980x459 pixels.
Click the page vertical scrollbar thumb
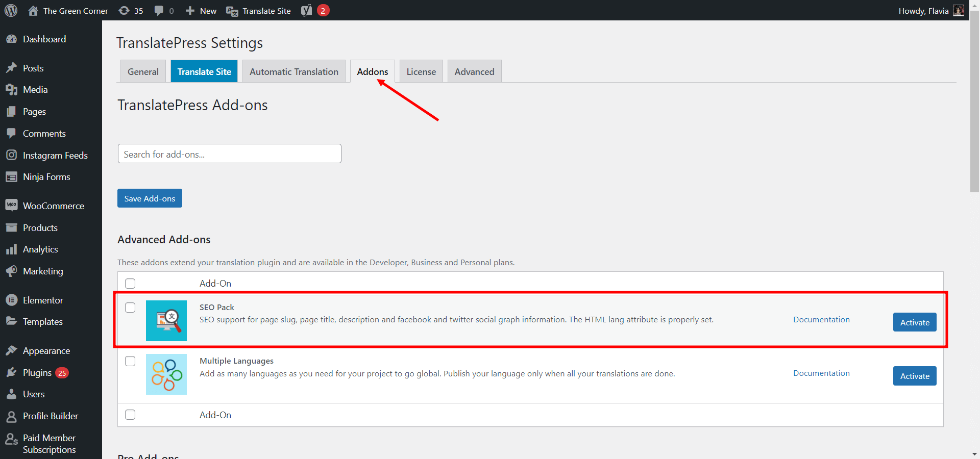click(x=974, y=102)
